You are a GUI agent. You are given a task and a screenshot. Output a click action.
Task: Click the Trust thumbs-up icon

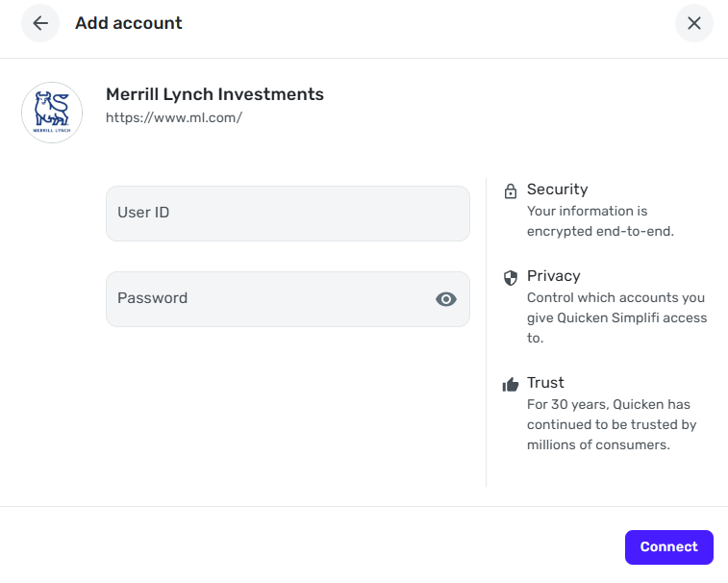tap(511, 385)
